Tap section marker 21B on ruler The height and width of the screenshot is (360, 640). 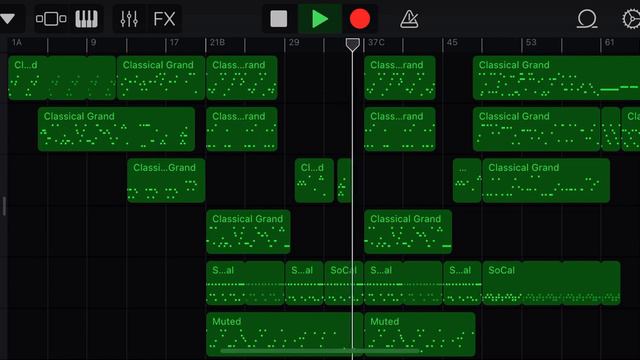tap(217, 42)
